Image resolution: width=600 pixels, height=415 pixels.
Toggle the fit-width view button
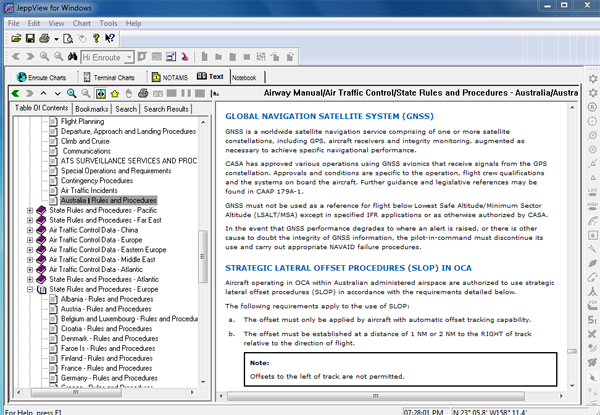[x=101, y=93]
